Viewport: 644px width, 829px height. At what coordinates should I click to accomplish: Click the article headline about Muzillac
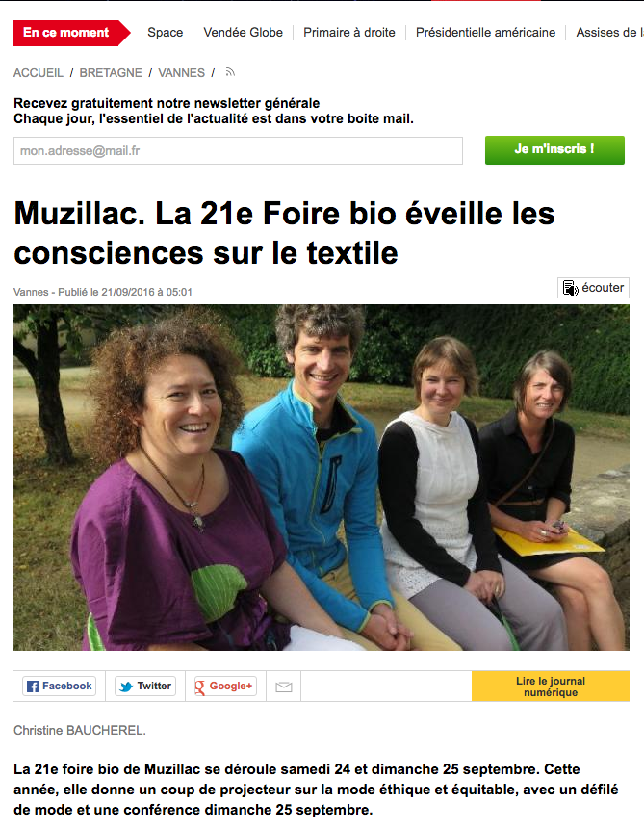point(285,233)
